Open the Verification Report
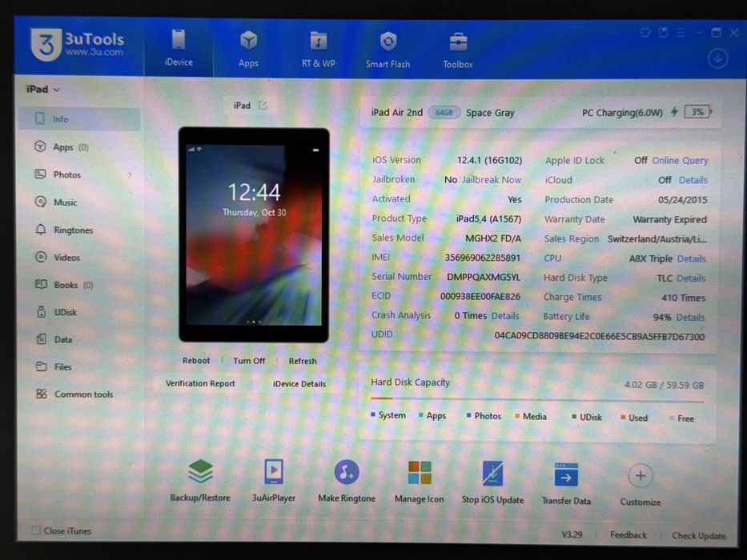 200,383
